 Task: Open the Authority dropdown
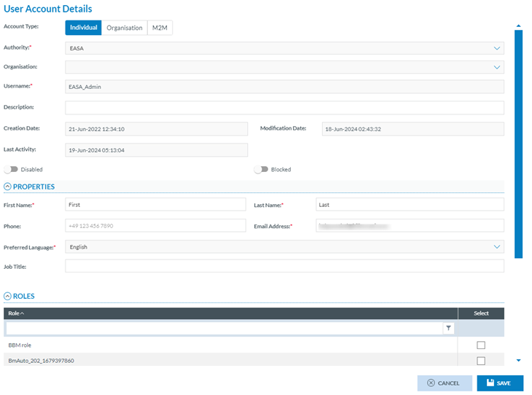pyautogui.click(x=497, y=48)
